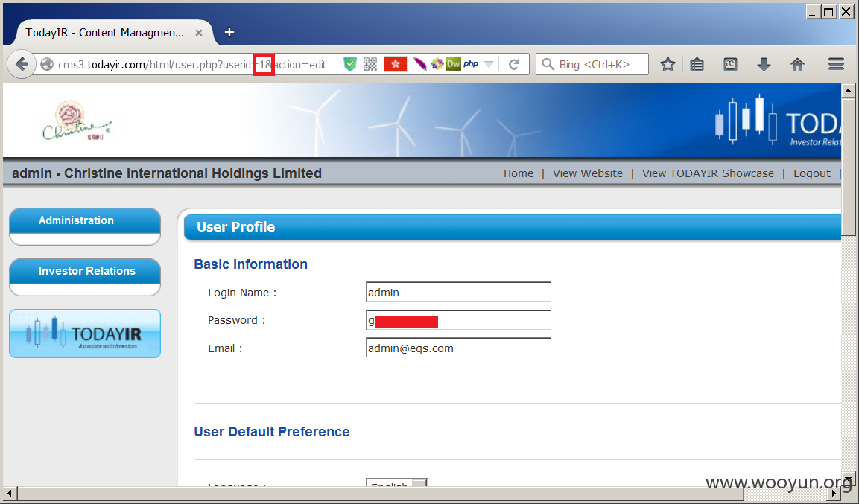Click the User Default Preference heading
The width and height of the screenshot is (859, 504).
tap(272, 432)
